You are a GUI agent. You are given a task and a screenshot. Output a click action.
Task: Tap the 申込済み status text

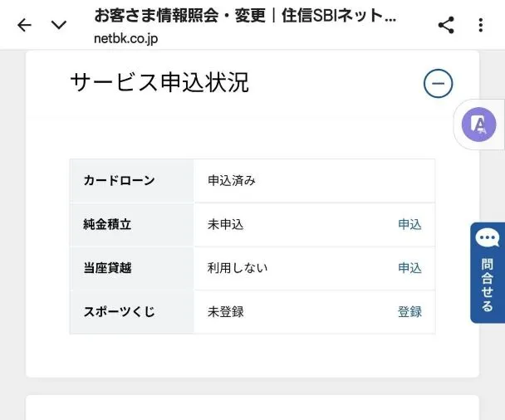click(x=231, y=181)
